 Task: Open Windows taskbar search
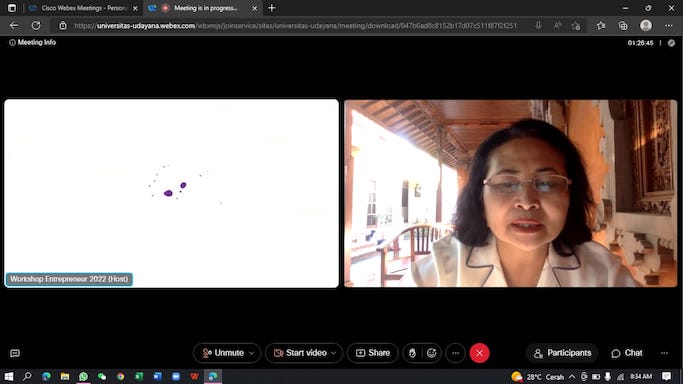tap(27, 376)
